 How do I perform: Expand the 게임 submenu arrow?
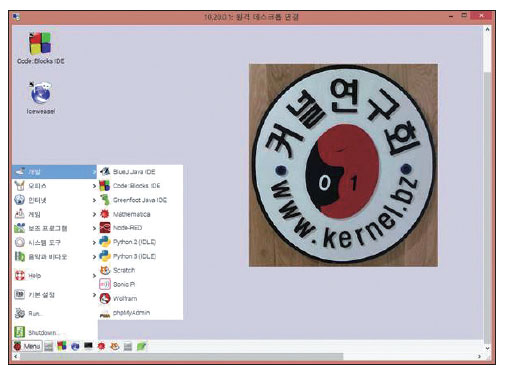pos(94,214)
